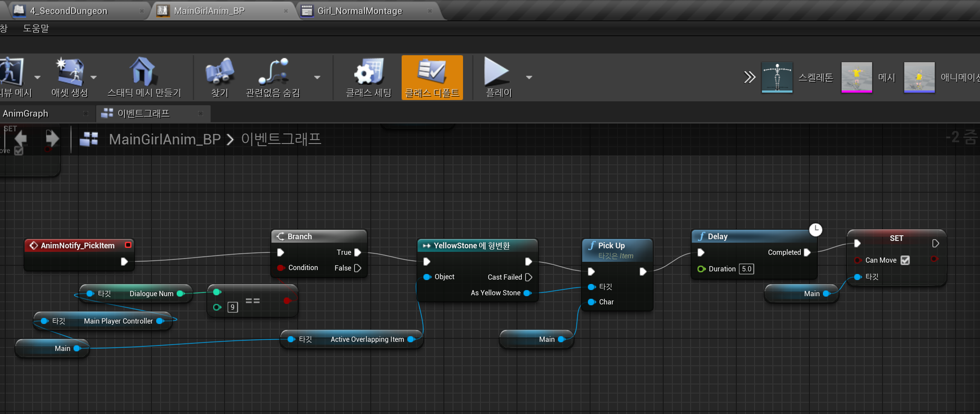This screenshot has height=414, width=980.
Task: Switch to 스켈레톤 editor mode
Action: pyautogui.click(x=777, y=77)
